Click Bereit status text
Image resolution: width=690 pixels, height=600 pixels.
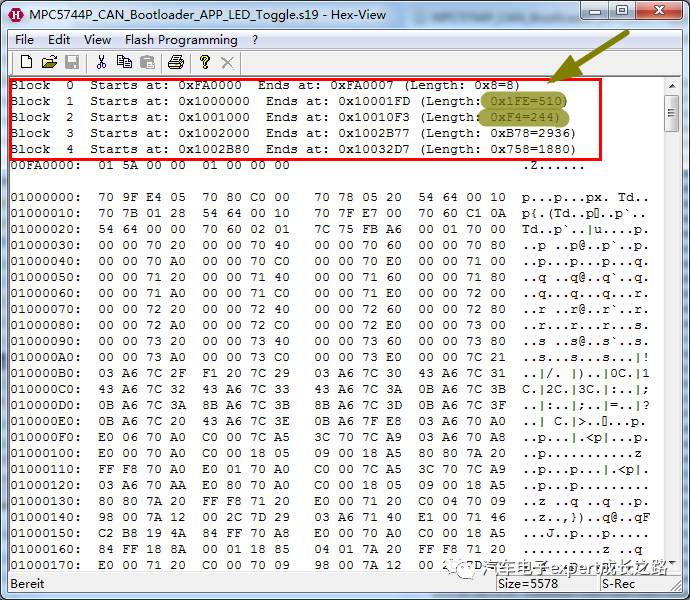(27, 584)
